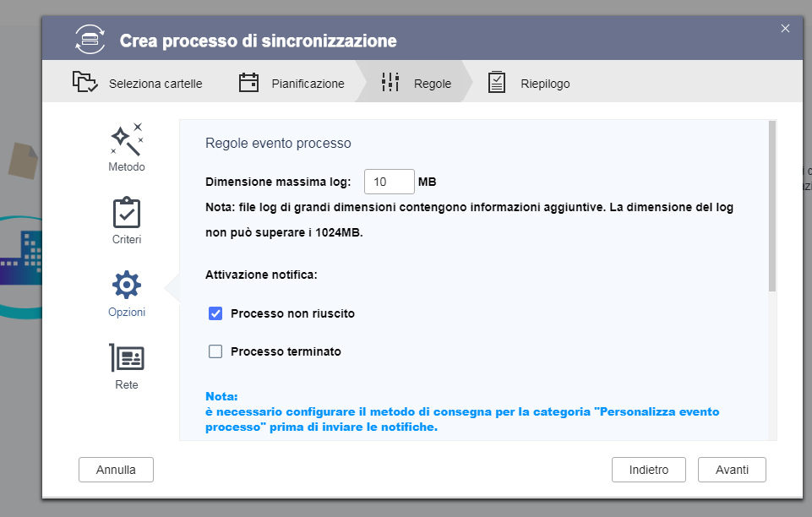Image resolution: width=812 pixels, height=517 pixels.
Task: Click the Riepilogo document icon
Action: (497, 83)
